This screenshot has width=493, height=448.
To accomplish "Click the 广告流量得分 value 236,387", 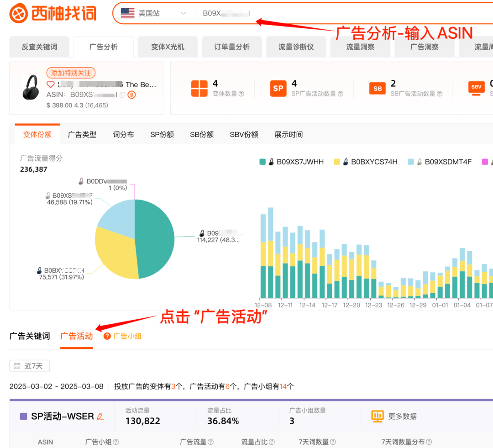I will pyautogui.click(x=34, y=169).
